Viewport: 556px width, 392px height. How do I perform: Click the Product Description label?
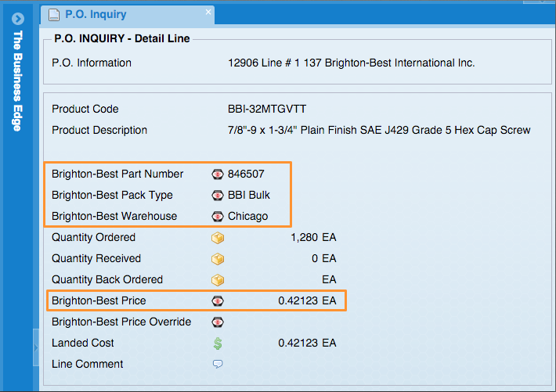coord(99,130)
